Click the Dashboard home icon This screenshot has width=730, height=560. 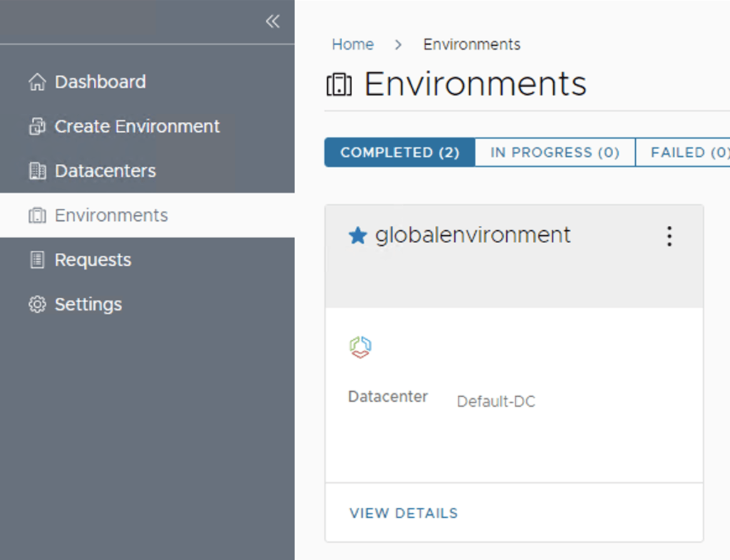tap(36, 82)
